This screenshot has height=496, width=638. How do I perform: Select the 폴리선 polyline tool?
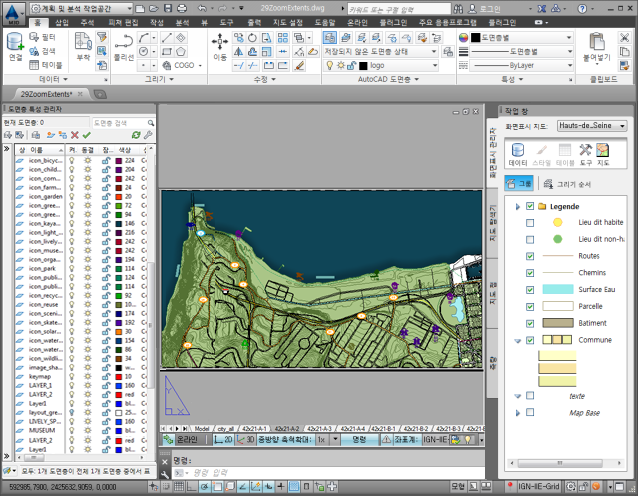pyautogui.click(x=124, y=45)
